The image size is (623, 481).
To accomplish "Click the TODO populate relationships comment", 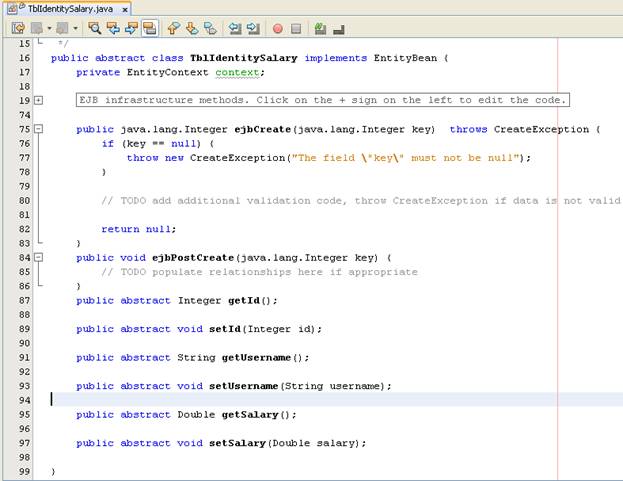I will pos(259,272).
